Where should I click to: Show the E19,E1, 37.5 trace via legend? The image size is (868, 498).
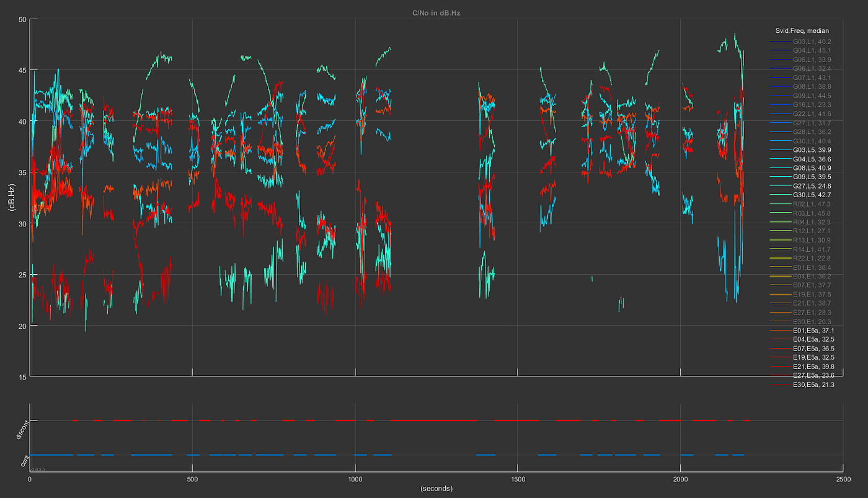click(x=813, y=295)
